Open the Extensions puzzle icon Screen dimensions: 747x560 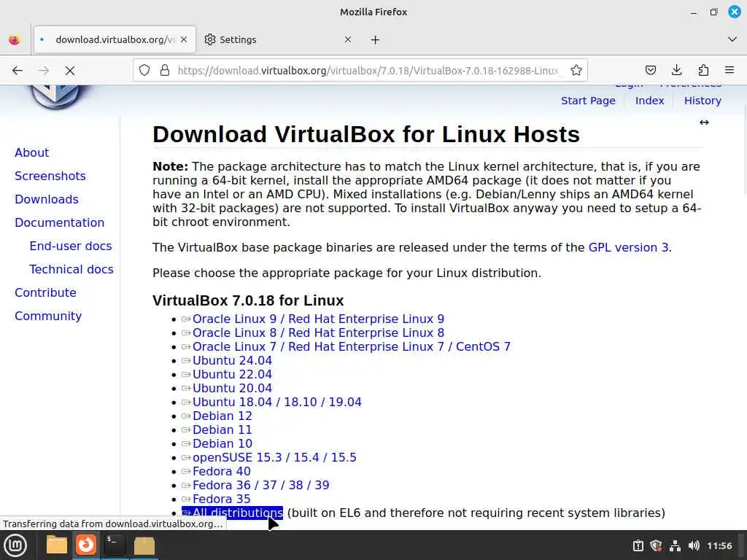click(703, 71)
